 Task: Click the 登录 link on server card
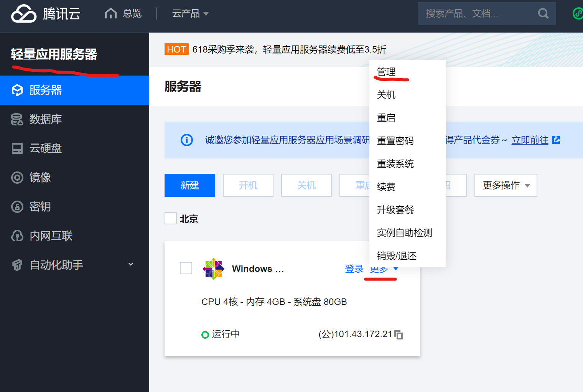[x=354, y=269]
